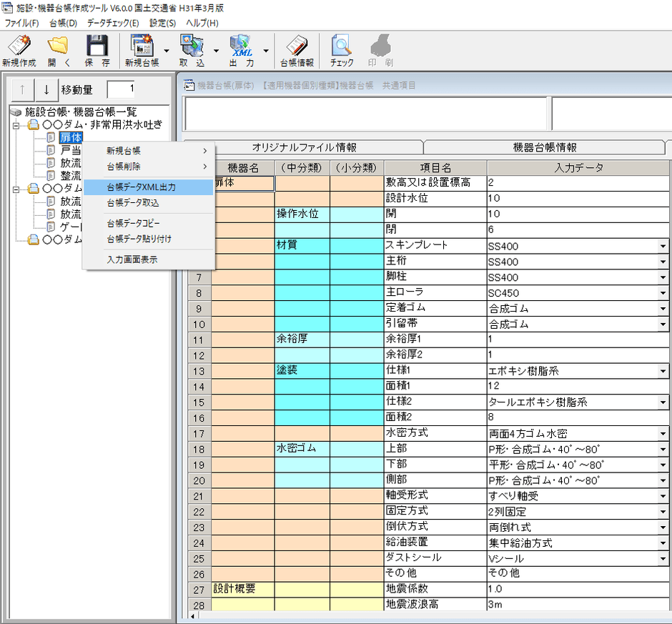Click the 移動量 input field
Image resolution: width=672 pixels, height=624 pixels.
pos(121,89)
